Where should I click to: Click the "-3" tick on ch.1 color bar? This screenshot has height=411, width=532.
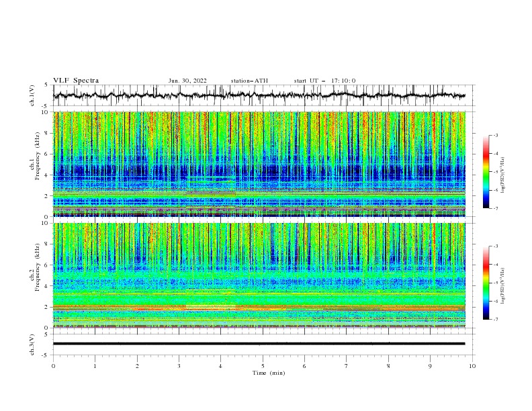[x=496, y=135]
